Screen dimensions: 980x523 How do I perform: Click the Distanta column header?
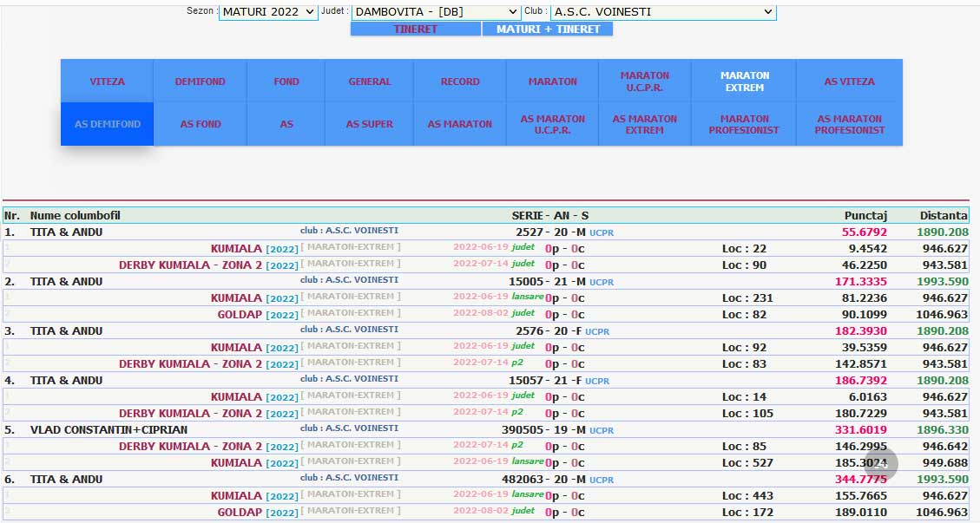tap(944, 216)
